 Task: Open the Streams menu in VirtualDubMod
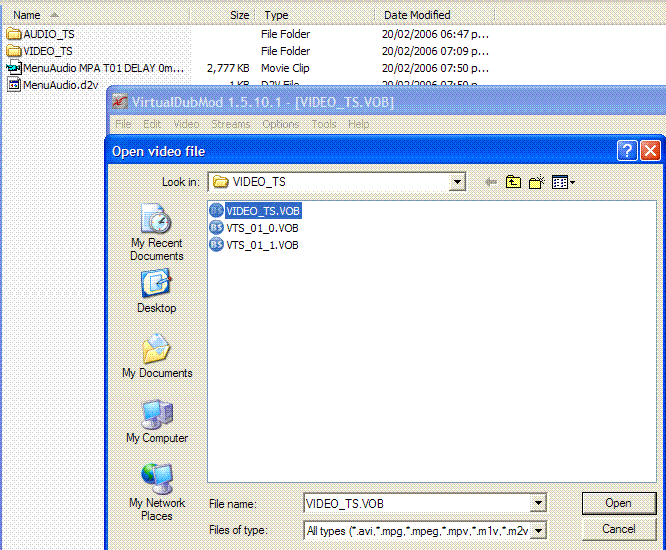231,124
